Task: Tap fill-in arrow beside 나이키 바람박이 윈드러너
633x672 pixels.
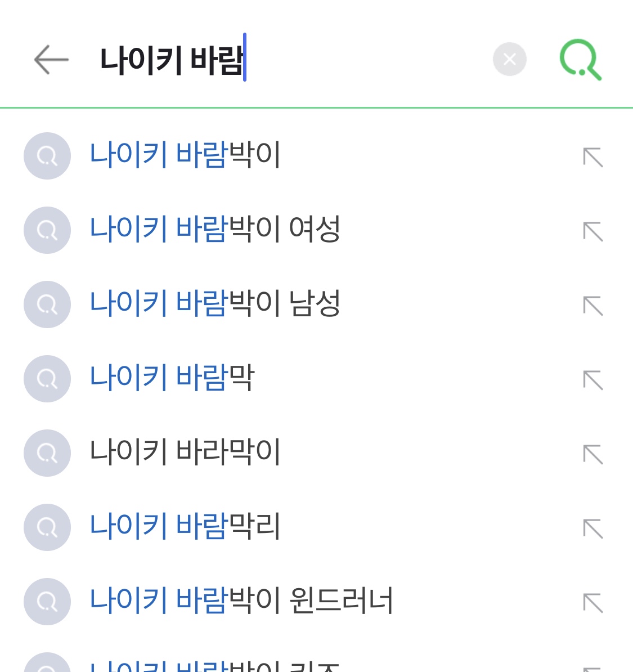Action: [593, 603]
